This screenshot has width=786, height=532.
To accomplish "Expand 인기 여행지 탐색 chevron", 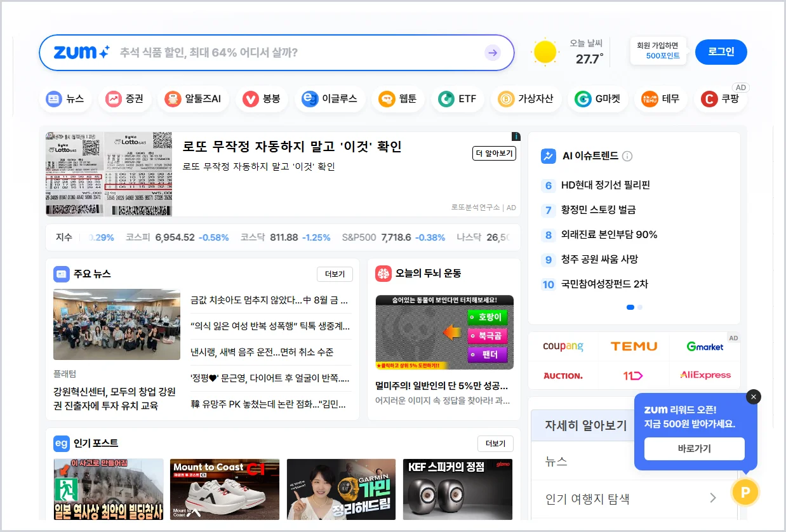I will point(713,498).
